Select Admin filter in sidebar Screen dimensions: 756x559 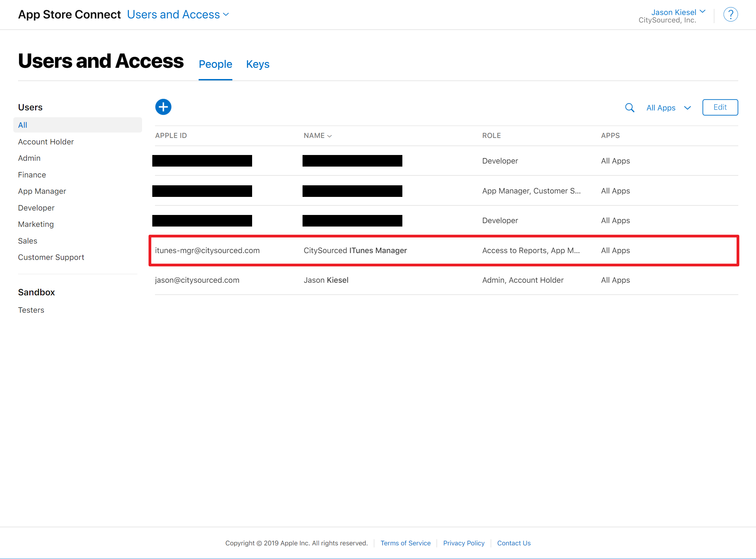(x=29, y=158)
